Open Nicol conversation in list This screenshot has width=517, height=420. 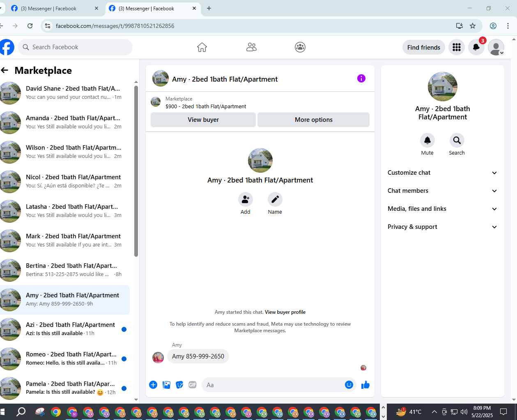[65, 182]
